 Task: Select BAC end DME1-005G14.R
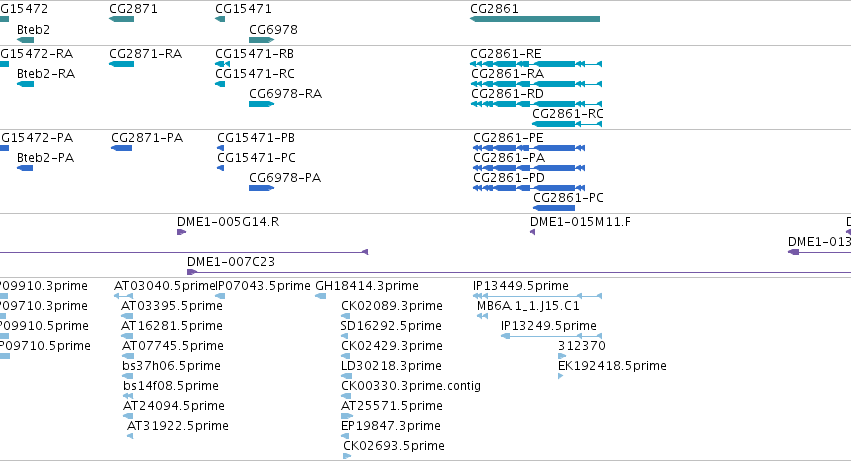click(228, 222)
